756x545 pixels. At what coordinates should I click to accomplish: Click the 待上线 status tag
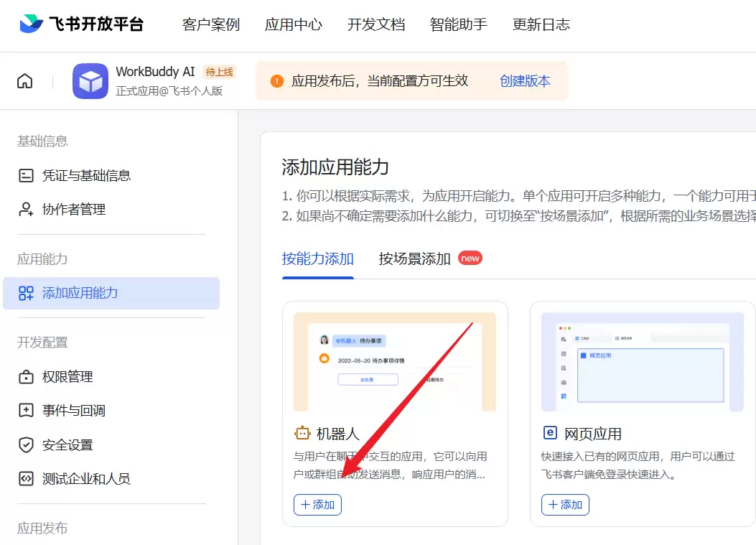click(x=220, y=72)
